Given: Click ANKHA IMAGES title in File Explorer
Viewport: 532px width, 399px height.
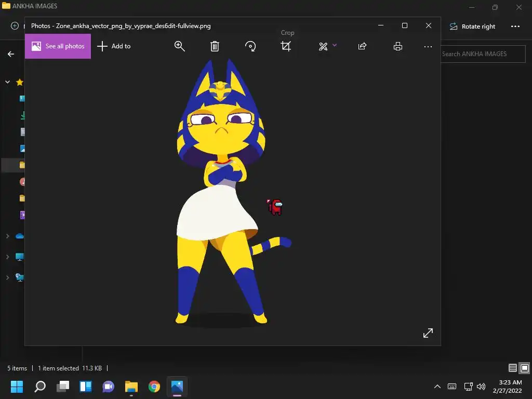Looking at the screenshot, I should pyautogui.click(x=35, y=6).
